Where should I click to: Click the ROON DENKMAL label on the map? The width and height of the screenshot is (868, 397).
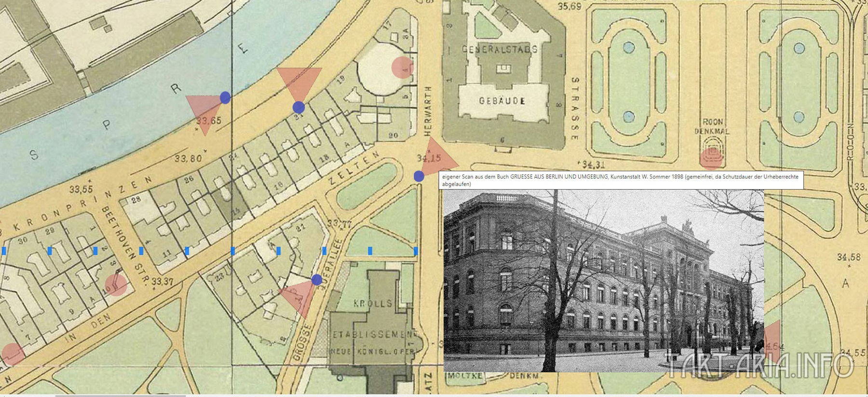click(x=712, y=126)
